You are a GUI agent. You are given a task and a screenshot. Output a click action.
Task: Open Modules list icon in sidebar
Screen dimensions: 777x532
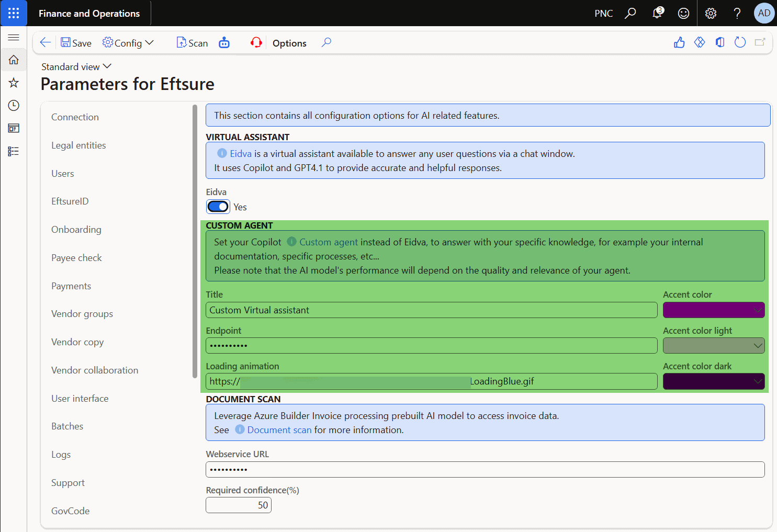[14, 151]
